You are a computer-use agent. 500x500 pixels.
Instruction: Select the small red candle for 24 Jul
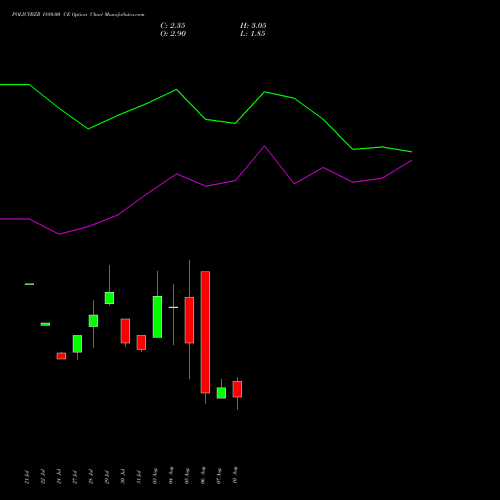(61, 356)
